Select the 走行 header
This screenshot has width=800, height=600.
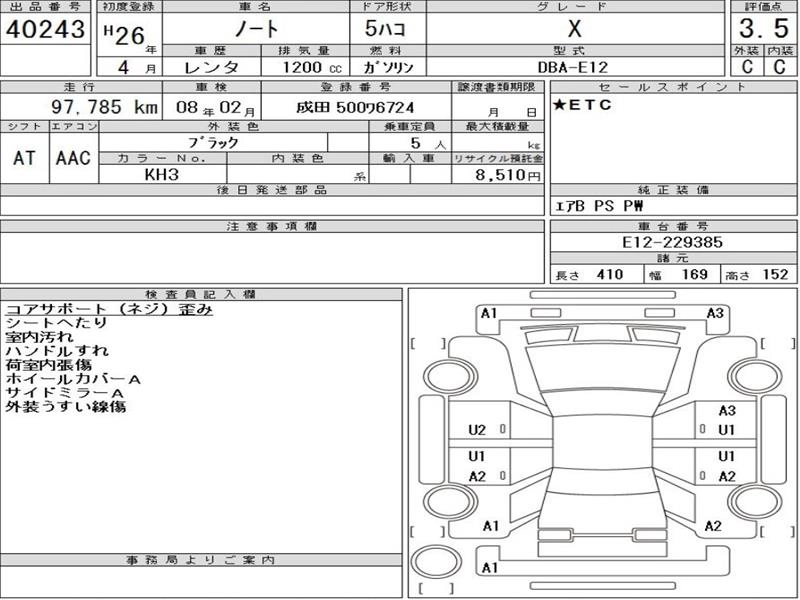[80, 87]
